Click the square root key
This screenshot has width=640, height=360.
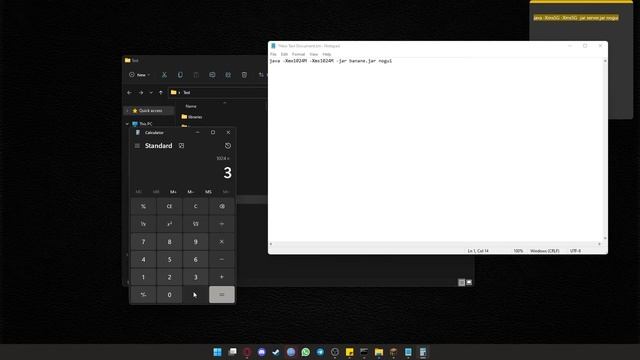(x=196, y=224)
